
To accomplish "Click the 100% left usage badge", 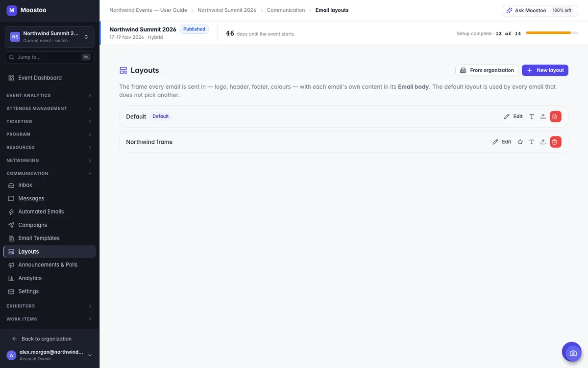I will [562, 10].
